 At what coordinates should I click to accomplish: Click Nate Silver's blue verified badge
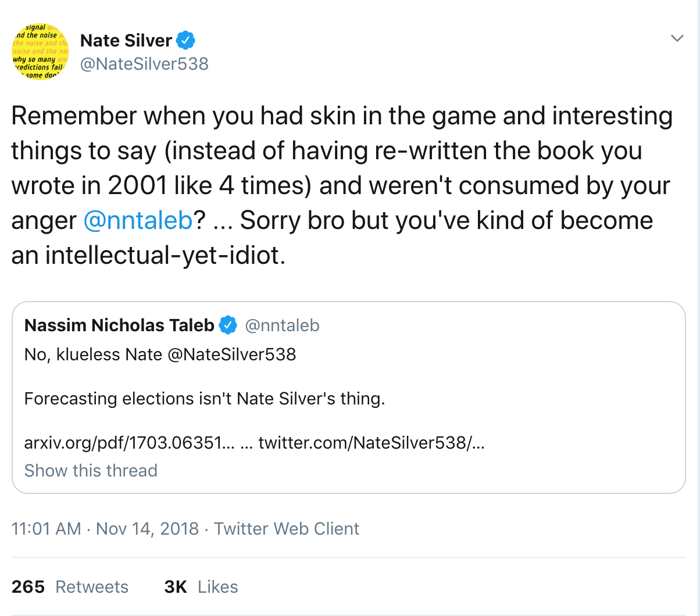pos(185,40)
